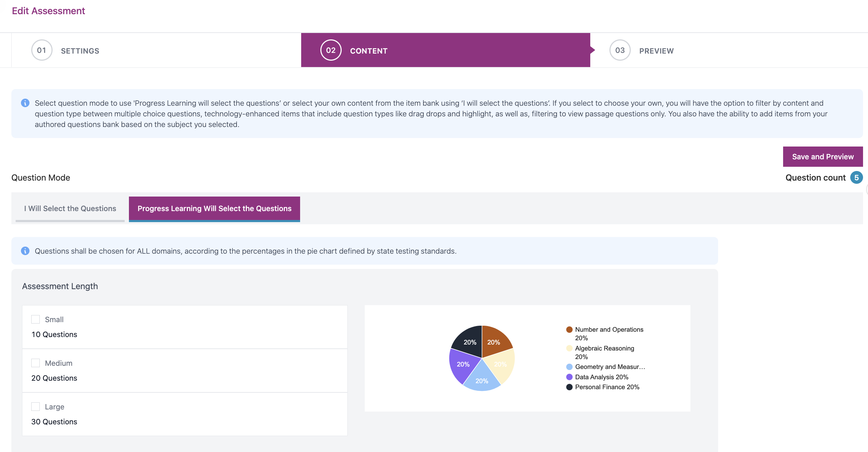Go to the Settings step
The image size is (868, 452).
(156, 50)
